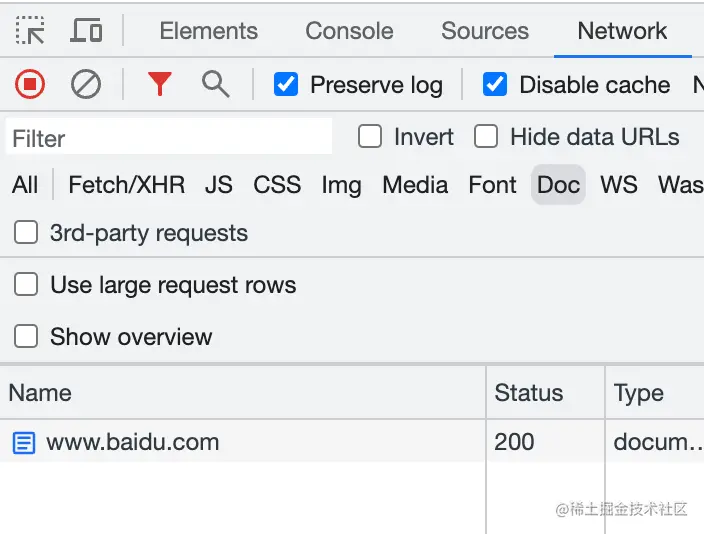The image size is (704, 534).
Task: Uncheck Disable cache checkbox
Action: point(495,85)
